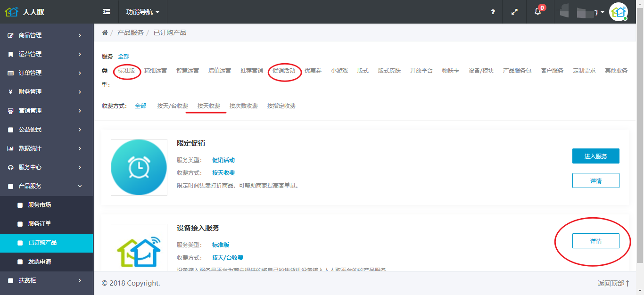Viewport: 644px width, 295px height.
Task: Expand the 订单管理 sidebar chevron
Action: coord(80,73)
